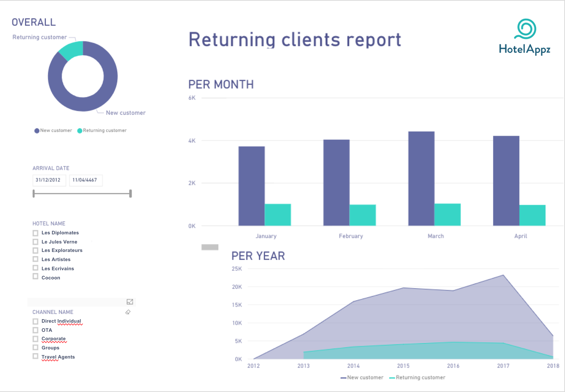Select the Direct Individual channel checkbox

[35, 321]
